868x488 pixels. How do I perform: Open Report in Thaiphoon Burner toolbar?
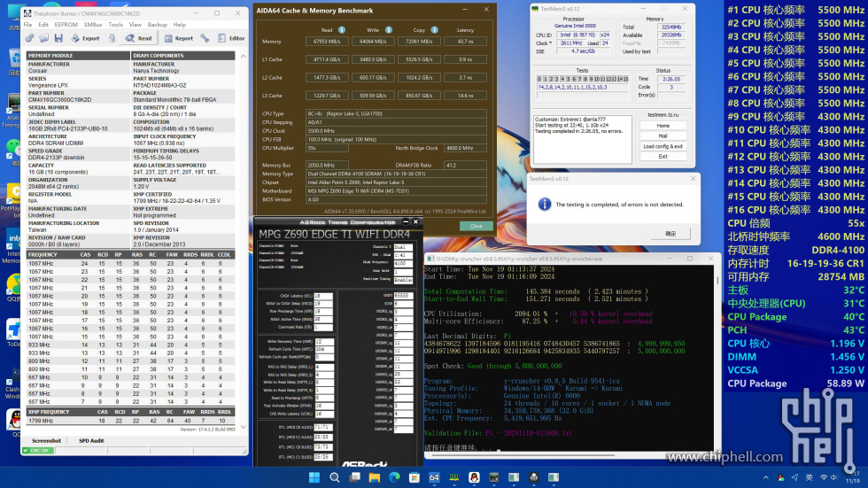[x=179, y=38]
